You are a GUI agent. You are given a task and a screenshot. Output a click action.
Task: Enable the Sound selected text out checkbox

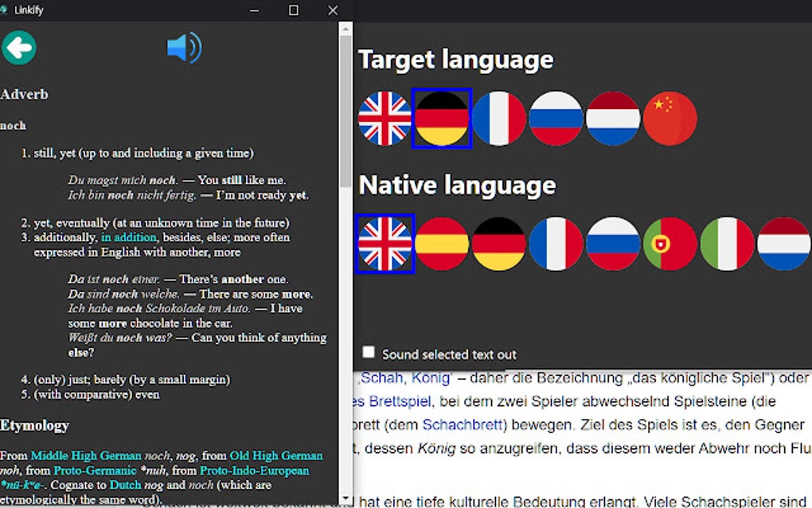point(369,351)
